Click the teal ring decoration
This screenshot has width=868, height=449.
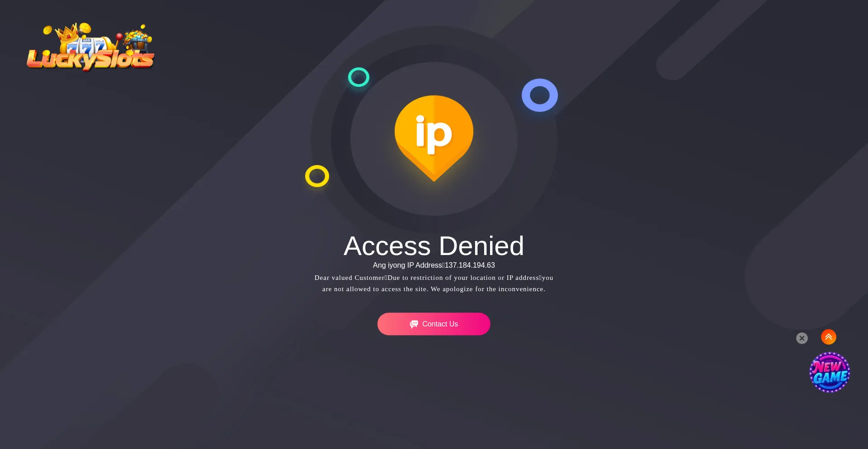(x=359, y=77)
